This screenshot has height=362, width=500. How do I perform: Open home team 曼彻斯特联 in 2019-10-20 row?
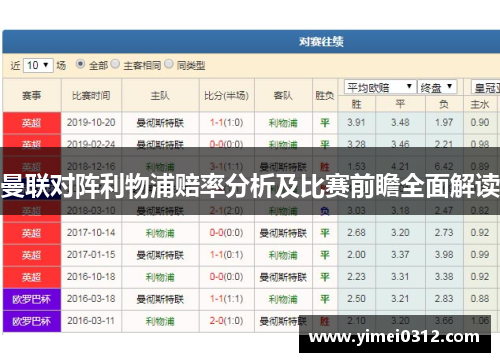160,123
